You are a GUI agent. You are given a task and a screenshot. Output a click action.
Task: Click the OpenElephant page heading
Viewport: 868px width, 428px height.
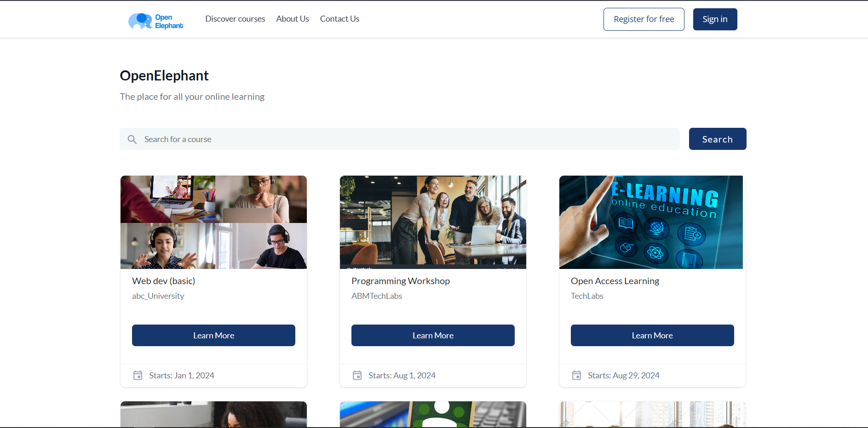[164, 75]
